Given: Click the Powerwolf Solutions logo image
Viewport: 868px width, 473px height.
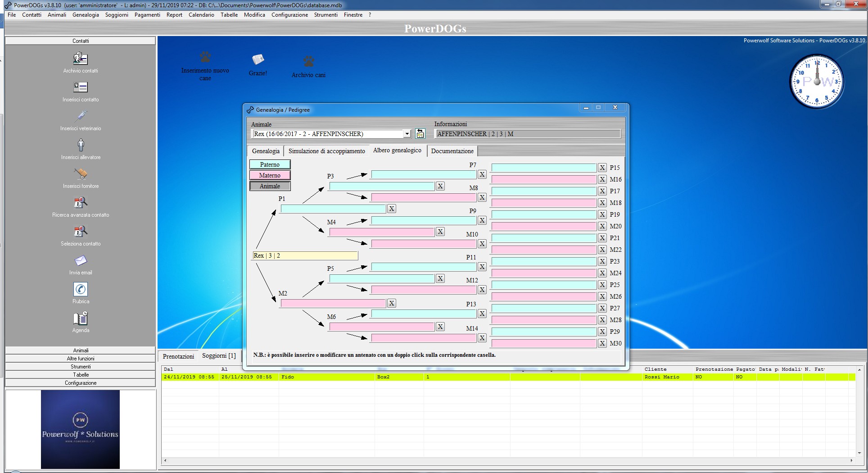Looking at the screenshot, I should [x=81, y=429].
